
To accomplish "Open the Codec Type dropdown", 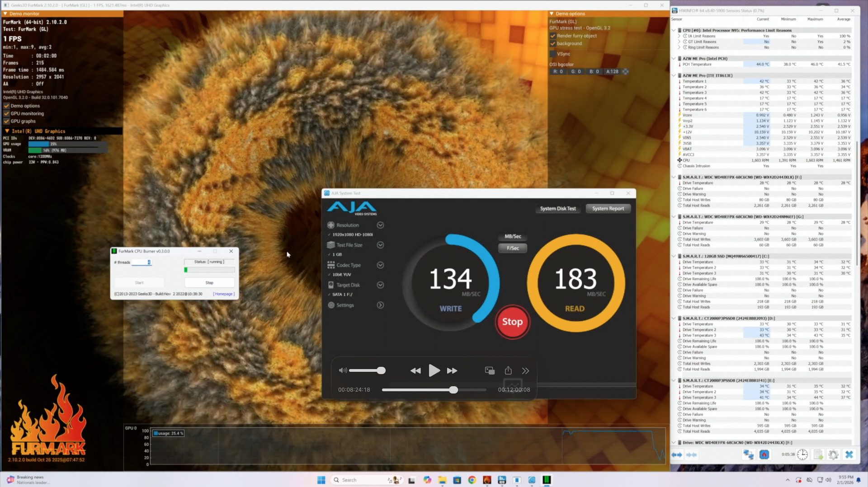I will pos(380,265).
